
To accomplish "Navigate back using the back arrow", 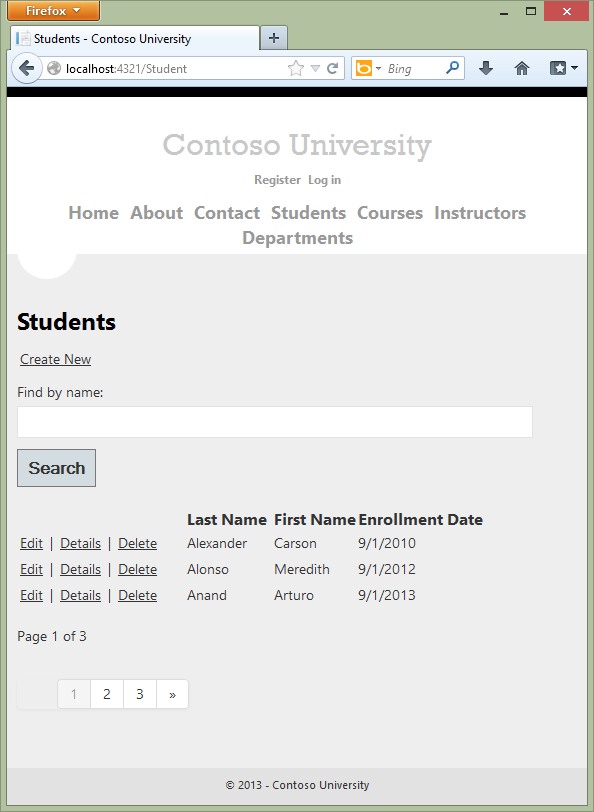I will pos(27,68).
